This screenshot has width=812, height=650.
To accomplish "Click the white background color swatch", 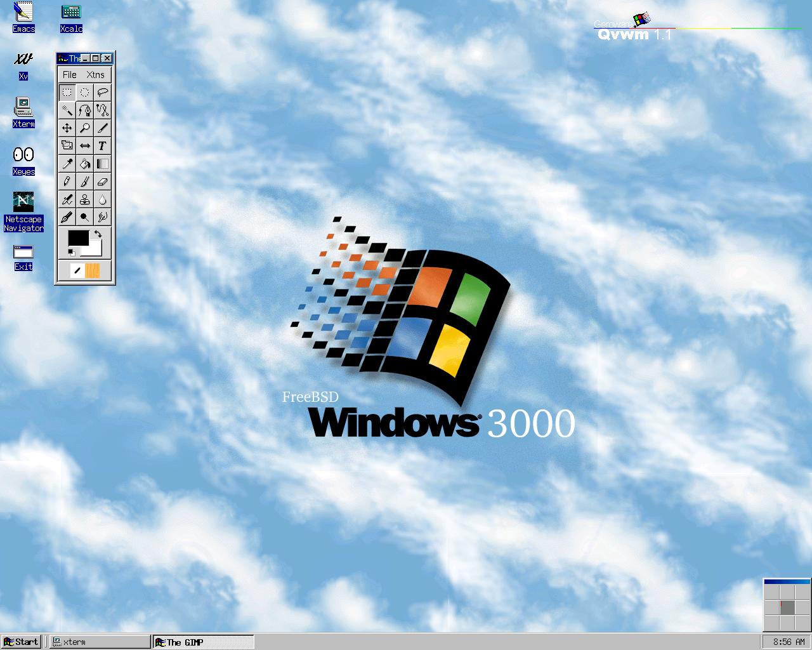I will [95, 249].
